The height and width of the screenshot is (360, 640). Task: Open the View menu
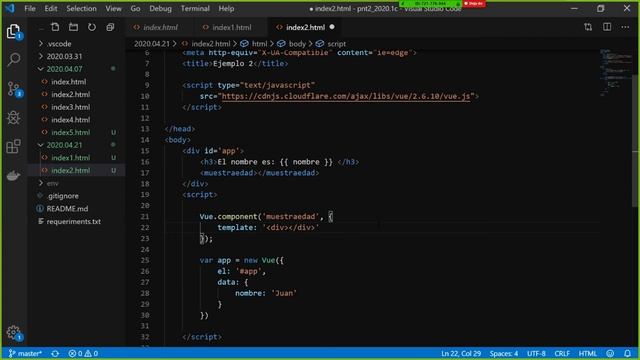[113, 8]
